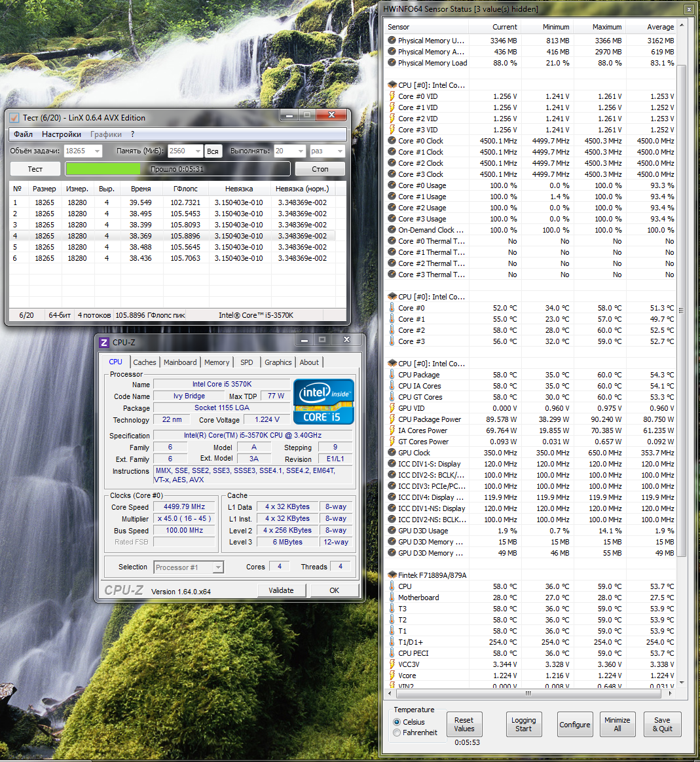Switch to the Mainboard tab in CPU-Z
700x762 pixels.
pos(180,362)
